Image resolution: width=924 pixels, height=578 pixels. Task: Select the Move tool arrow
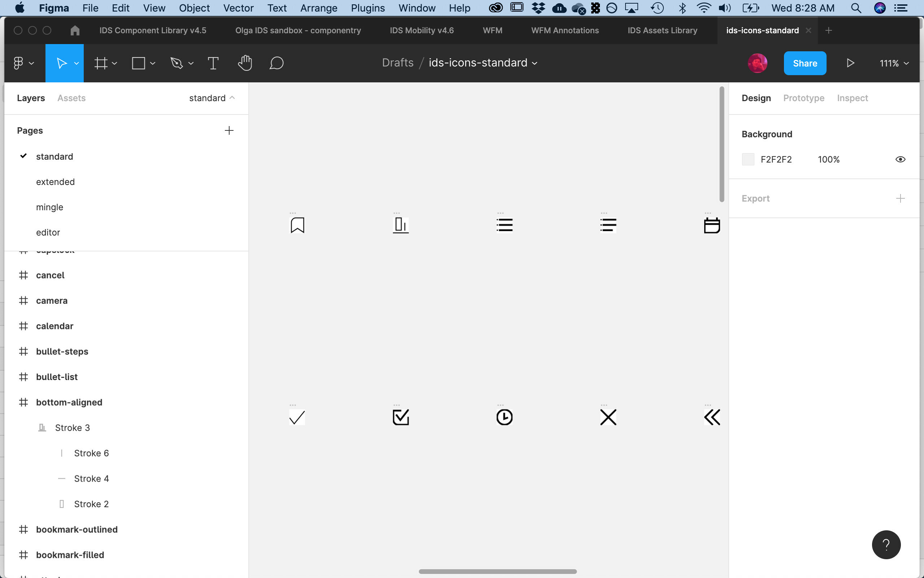click(x=61, y=63)
